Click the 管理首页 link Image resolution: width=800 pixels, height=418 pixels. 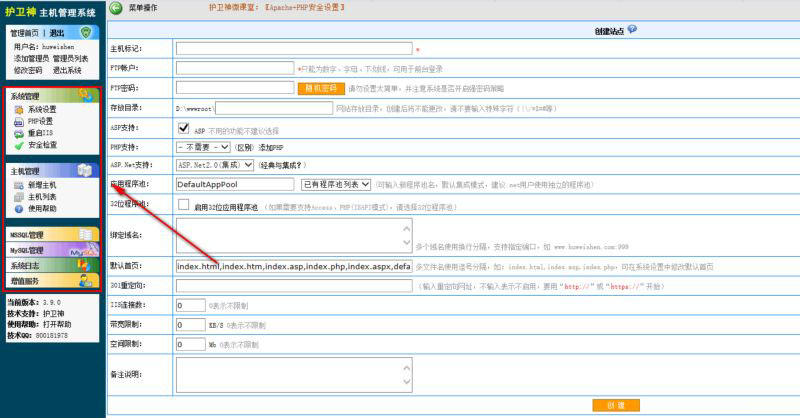(24, 33)
